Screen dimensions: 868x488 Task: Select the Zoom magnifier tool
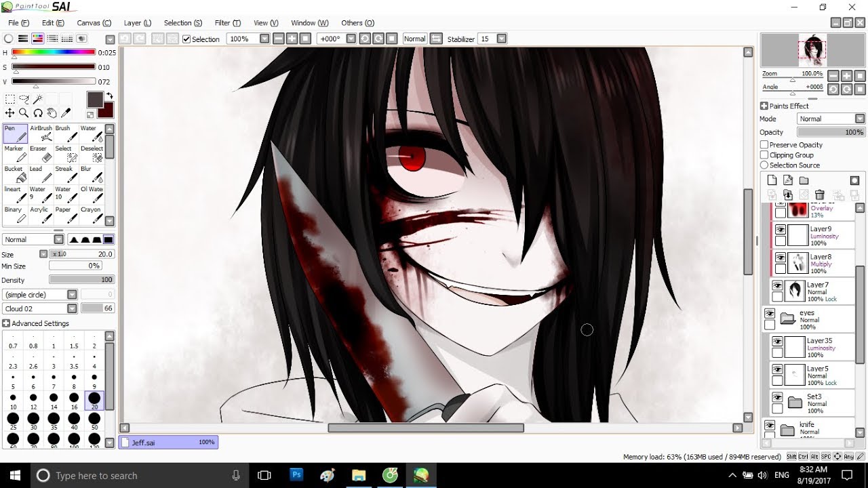coord(24,113)
